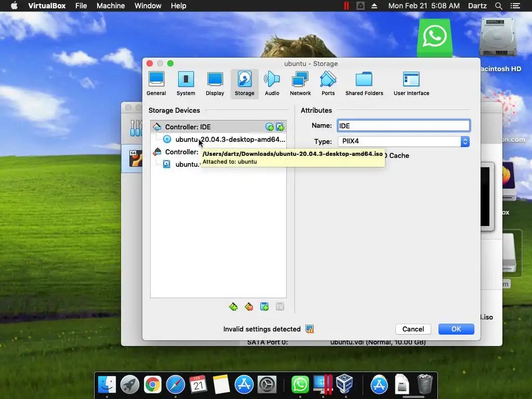Click the controller Name input field
The width and height of the screenshot is (532, 399).
coord(404,126)
